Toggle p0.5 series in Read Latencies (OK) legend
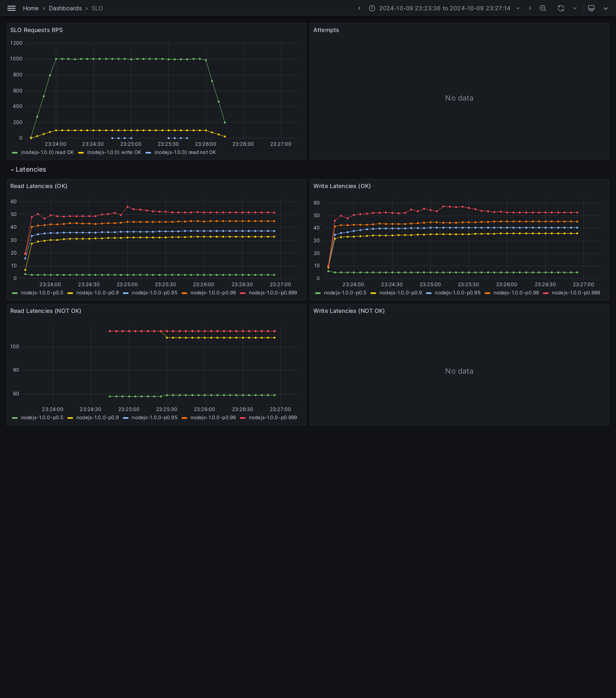Image resolution: width=616 pixels, height=698 pixels. pos(42,293)
